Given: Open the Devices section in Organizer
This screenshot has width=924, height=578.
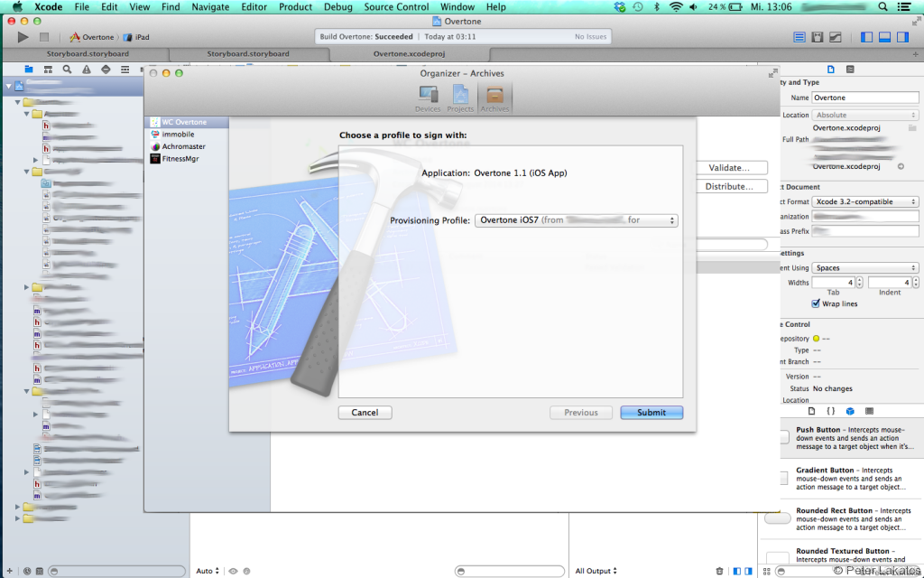Looking at the screenshot, I should pos(428,98).
